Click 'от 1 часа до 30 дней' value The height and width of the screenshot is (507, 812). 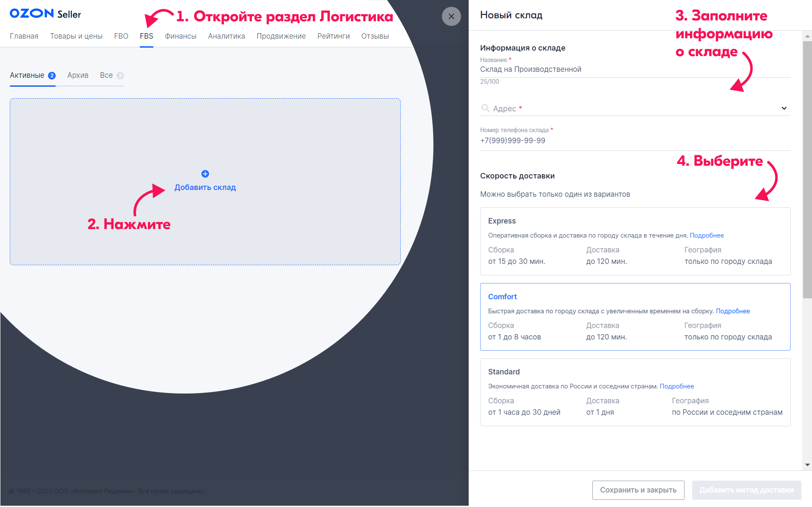[524, 412]
